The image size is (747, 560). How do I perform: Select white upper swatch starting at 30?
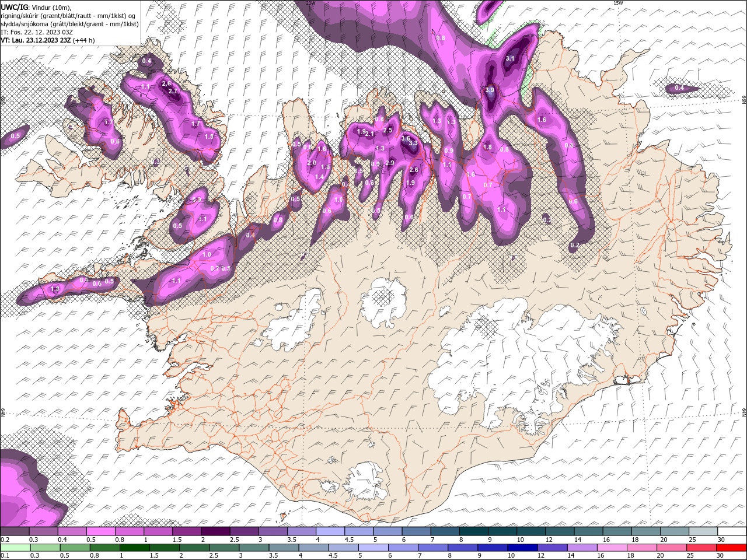732,531
